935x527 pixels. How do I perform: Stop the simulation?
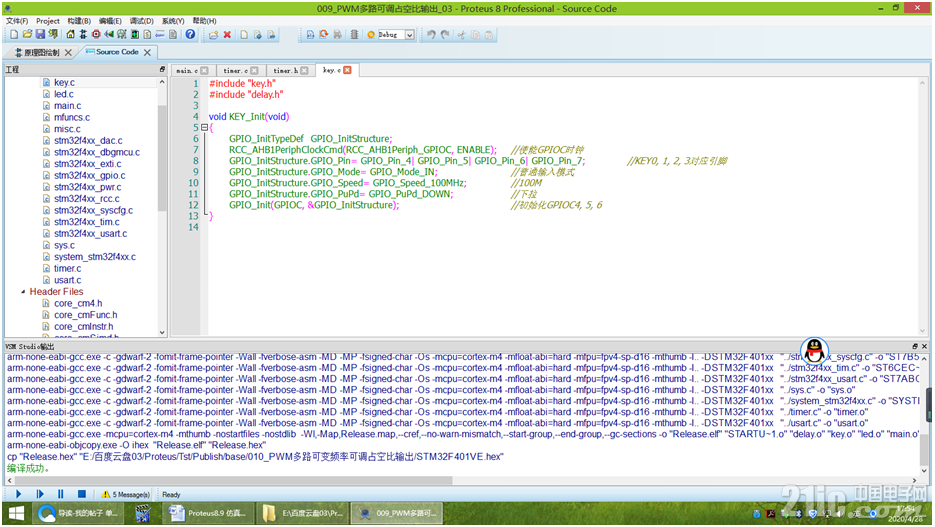(82, 494)
